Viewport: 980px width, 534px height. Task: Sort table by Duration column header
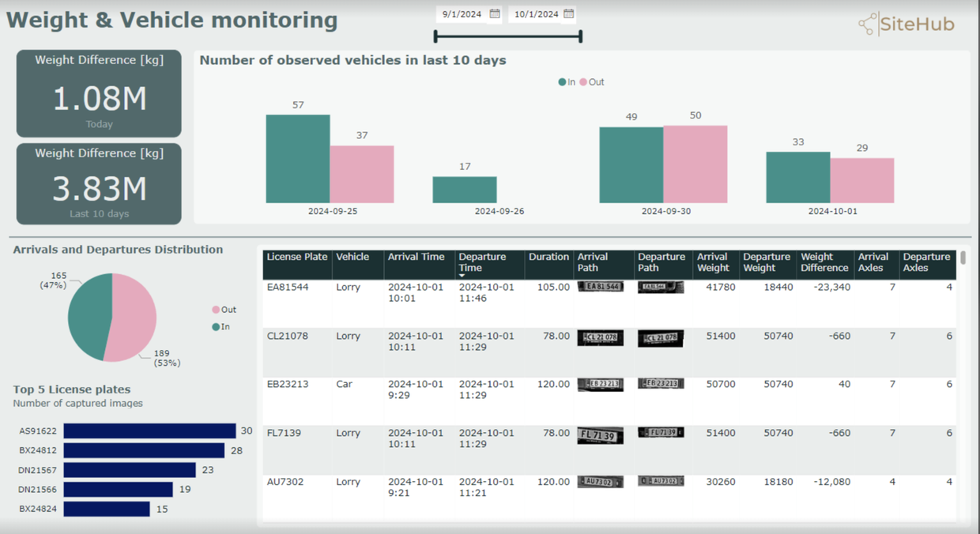548,257
